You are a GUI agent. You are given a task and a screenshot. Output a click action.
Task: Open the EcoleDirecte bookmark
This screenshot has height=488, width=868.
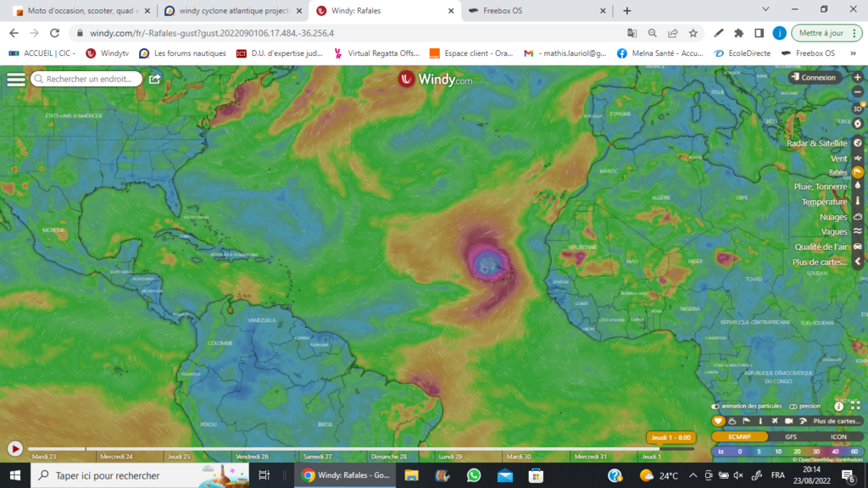click(743, 53)
